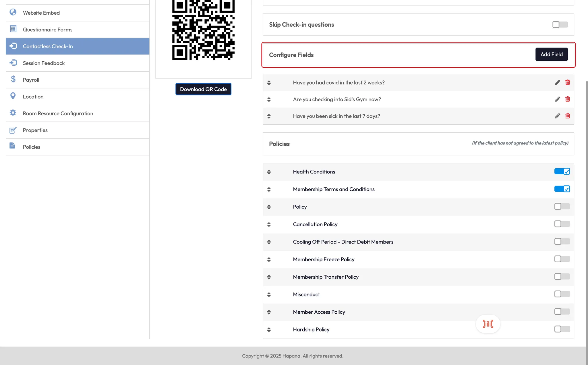The image size is (588, 365).
Task: Disable the Health Conditions policy toggle
Action: click(562, 171)
